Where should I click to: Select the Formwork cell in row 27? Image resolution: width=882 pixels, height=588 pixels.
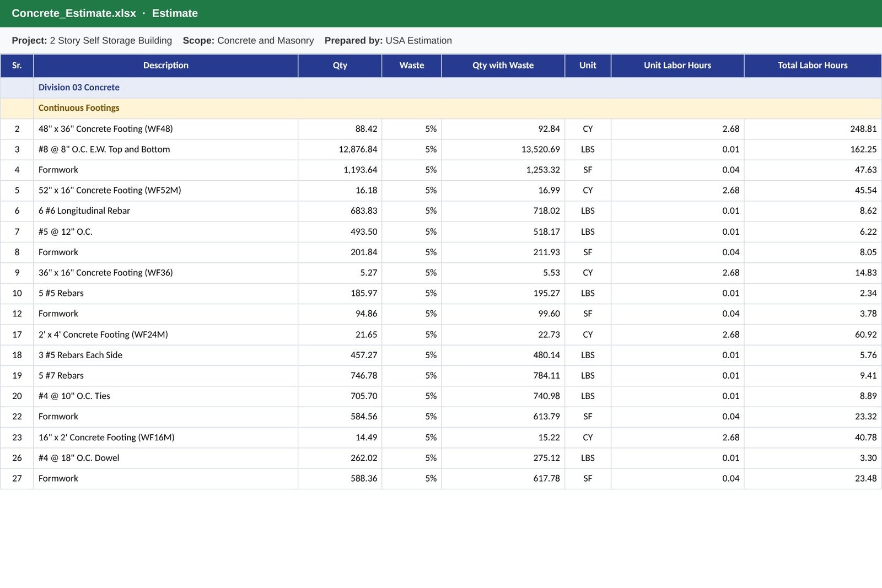click(165, 478)
